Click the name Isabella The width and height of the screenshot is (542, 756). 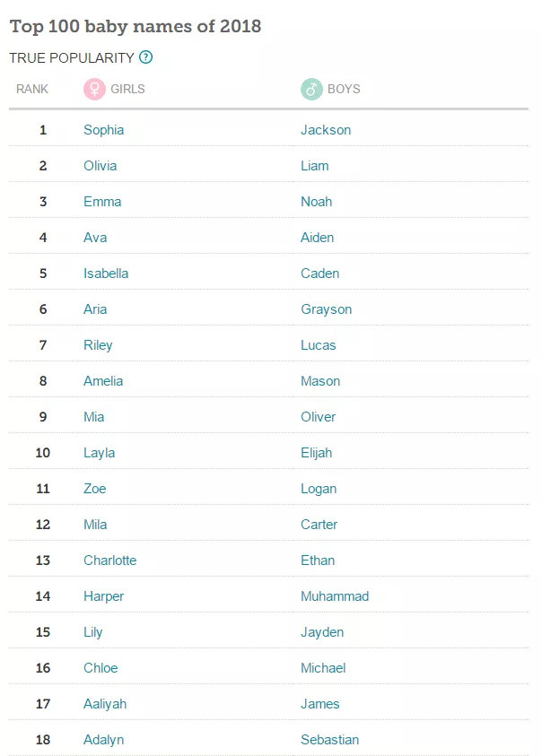point(106,274)
